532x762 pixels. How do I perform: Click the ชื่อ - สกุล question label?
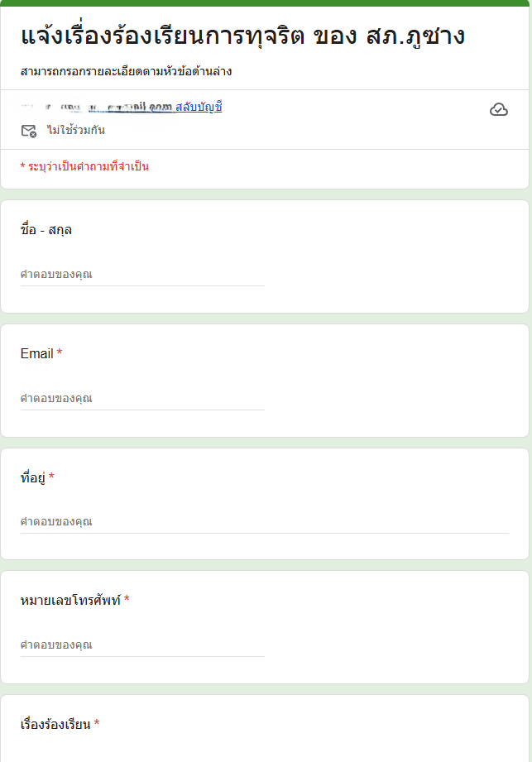pyautogui.click(x=46, y=230)
